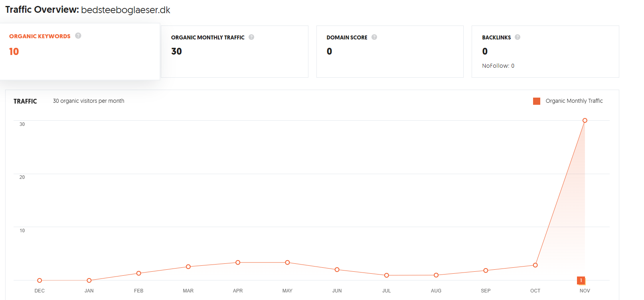Click the APR data point on chart

click(x=238, y=263)
